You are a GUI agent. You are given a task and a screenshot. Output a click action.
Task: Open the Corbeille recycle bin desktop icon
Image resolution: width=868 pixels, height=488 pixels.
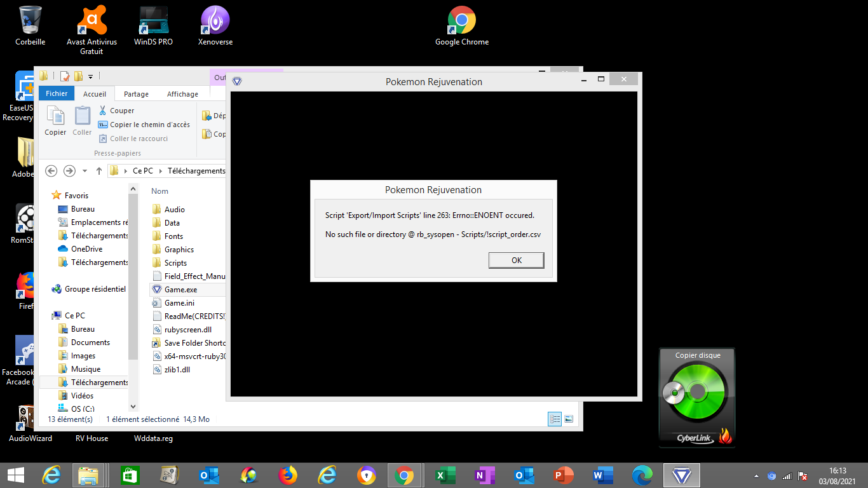click(x=30, y=25)
